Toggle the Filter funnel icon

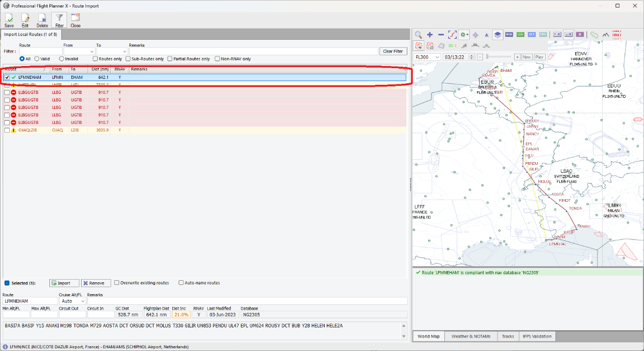[x=59, y=20]
